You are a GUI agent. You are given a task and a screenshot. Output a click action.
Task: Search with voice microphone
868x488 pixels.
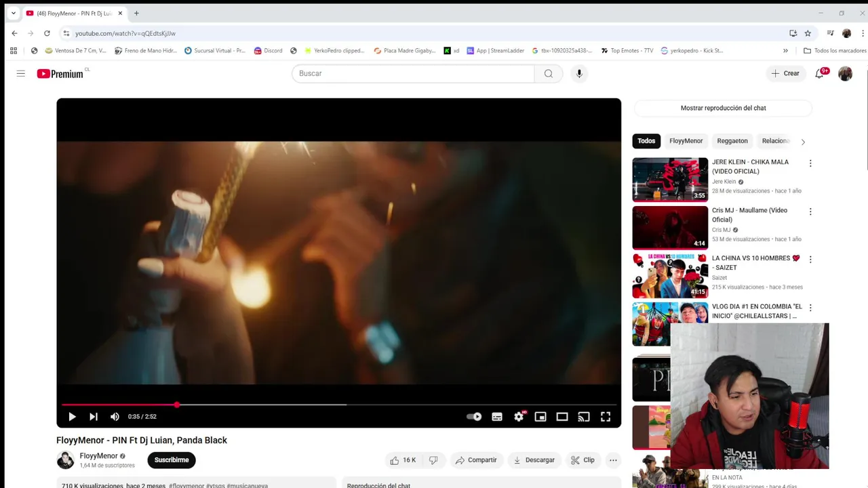(x=579, y=73)
